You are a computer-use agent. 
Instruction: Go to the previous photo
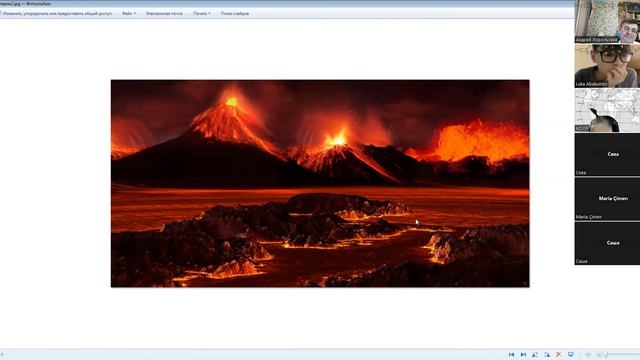tap(511, 355)
